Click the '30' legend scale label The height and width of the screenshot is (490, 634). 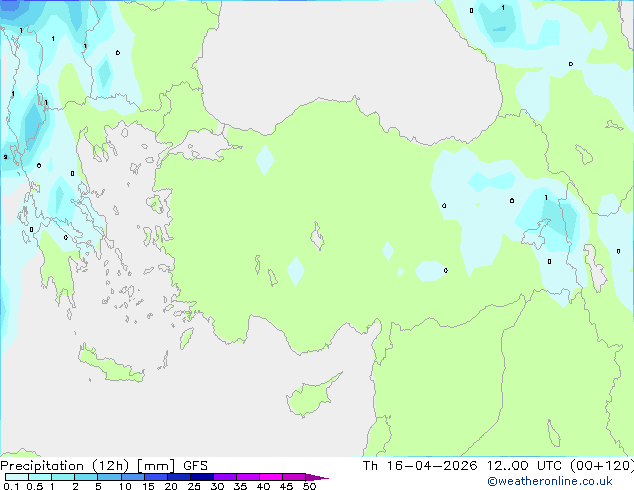coord(217,486)
